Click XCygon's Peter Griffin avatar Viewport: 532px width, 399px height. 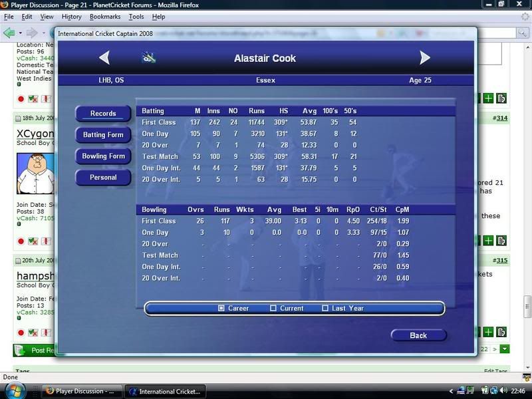[35, 174]
